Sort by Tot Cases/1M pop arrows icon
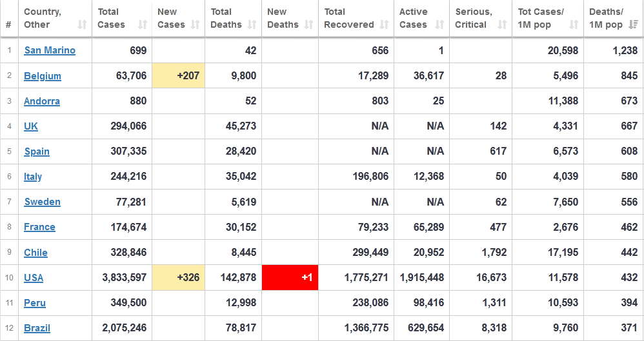 [574, 24]
